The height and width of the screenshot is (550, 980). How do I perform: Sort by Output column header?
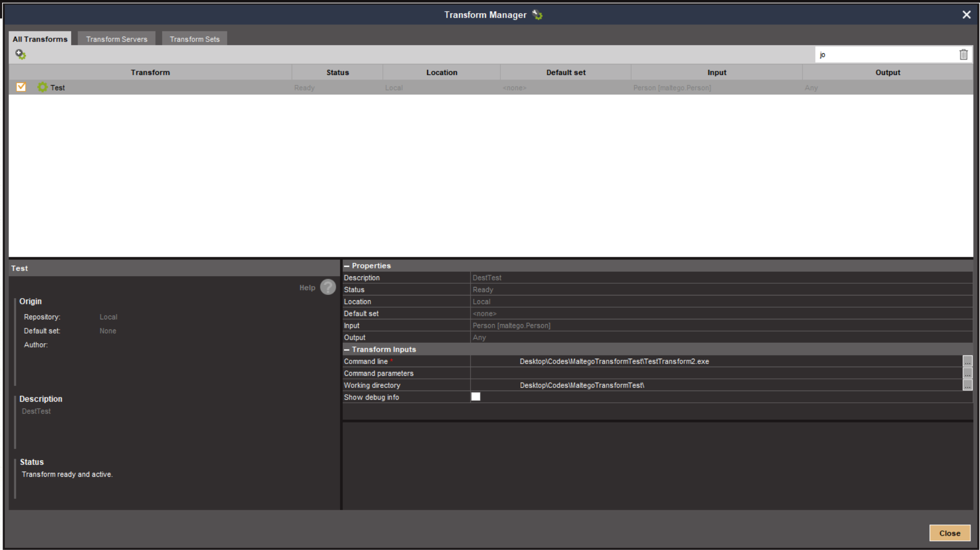coord(888,72)
